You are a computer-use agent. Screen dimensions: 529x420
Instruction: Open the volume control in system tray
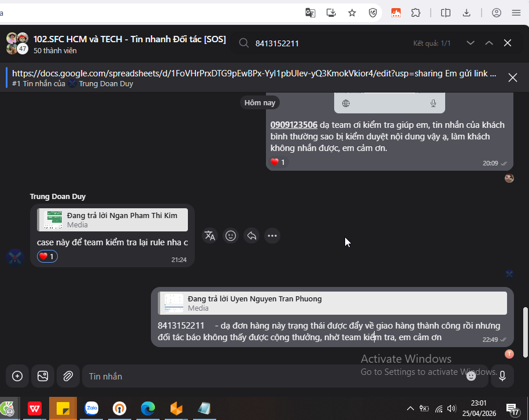pyautogui.click(x=452, y=408)
